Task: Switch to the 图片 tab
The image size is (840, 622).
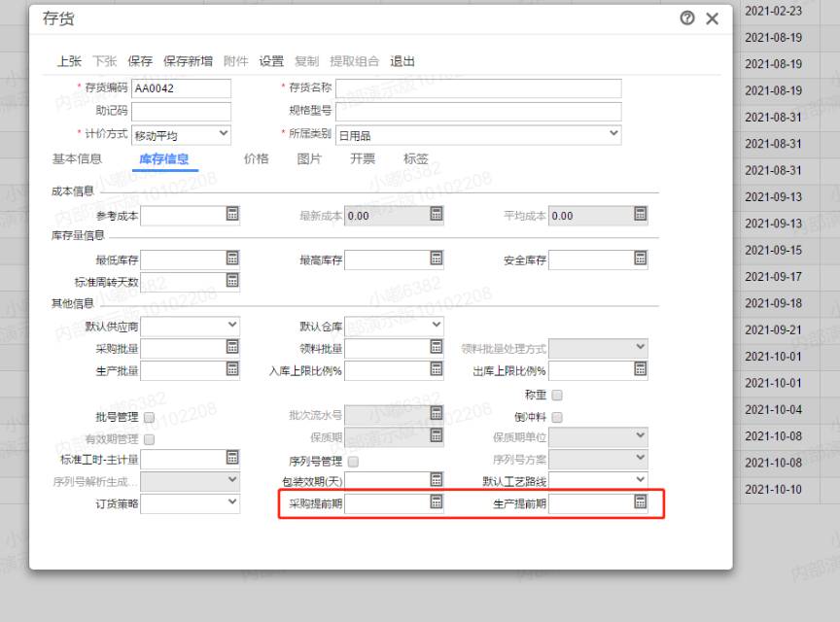Action: click(309, 159)
